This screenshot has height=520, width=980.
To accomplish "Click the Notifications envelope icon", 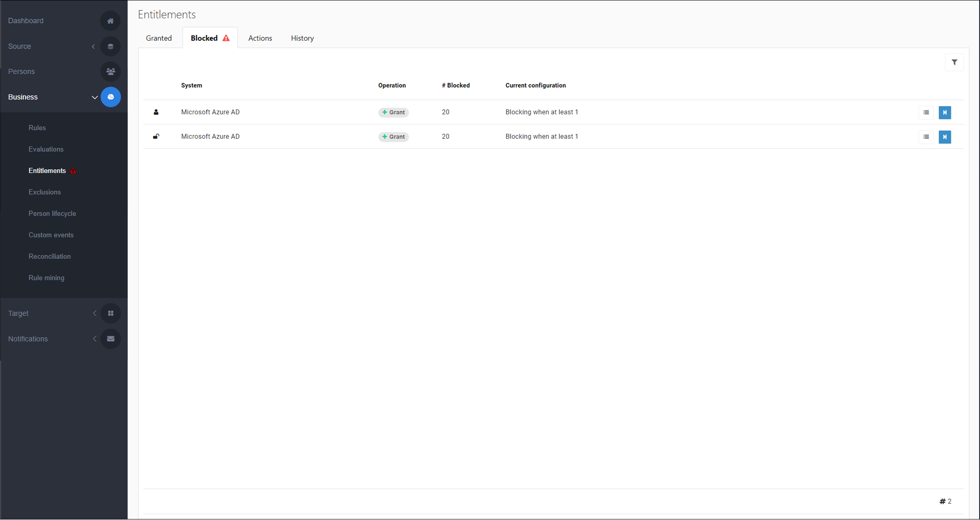I will pyautogui.click(x=110, y=339).
